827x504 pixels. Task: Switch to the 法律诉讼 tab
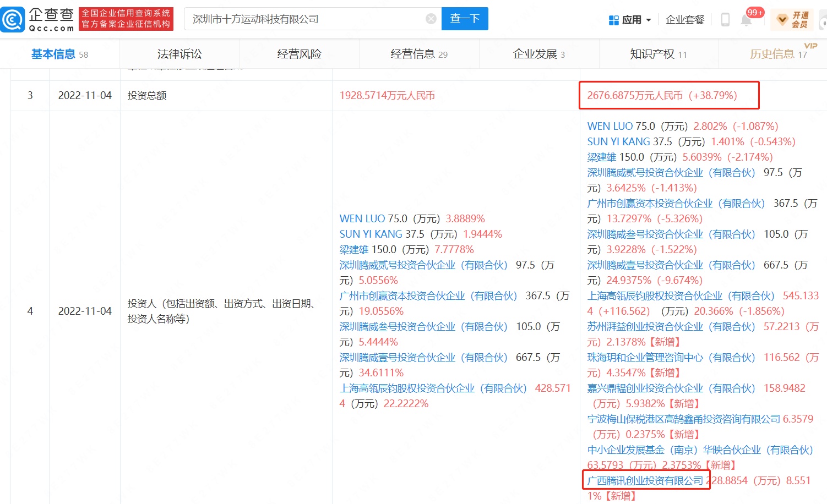(x=179, y=54)
